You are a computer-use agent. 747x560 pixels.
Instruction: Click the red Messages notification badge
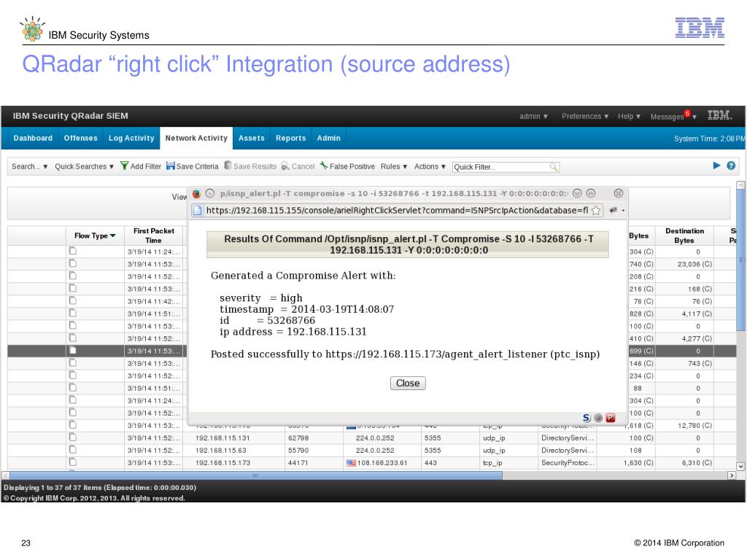687,113
